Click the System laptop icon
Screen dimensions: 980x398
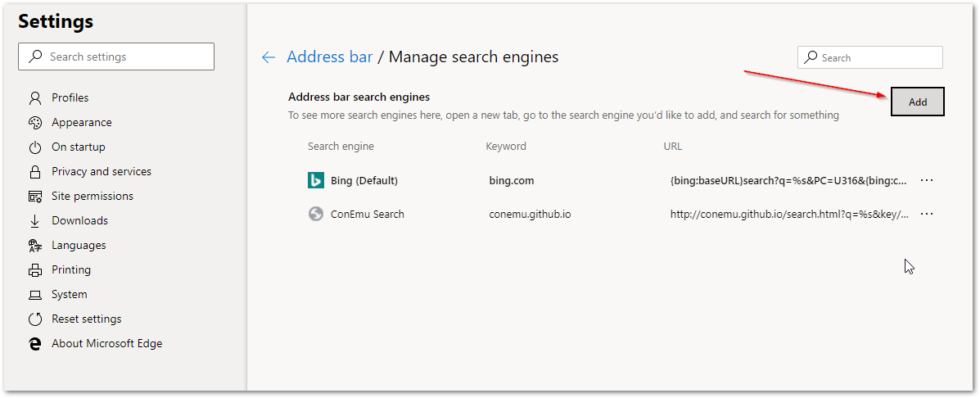point(35,295)
